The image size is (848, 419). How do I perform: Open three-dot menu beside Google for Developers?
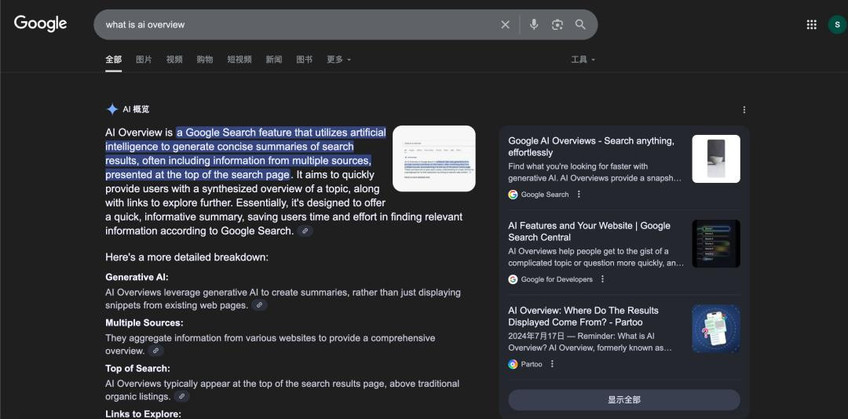[602, 279]
